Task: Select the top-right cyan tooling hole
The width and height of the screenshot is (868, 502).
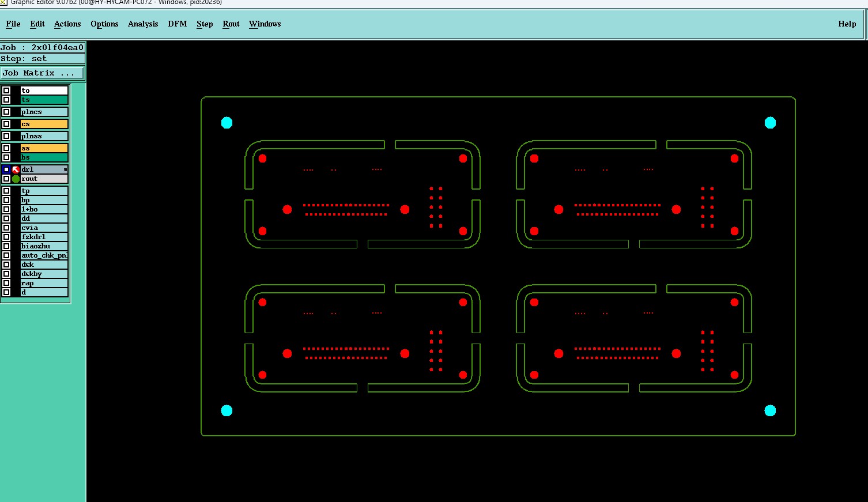Action: point(770,123)
